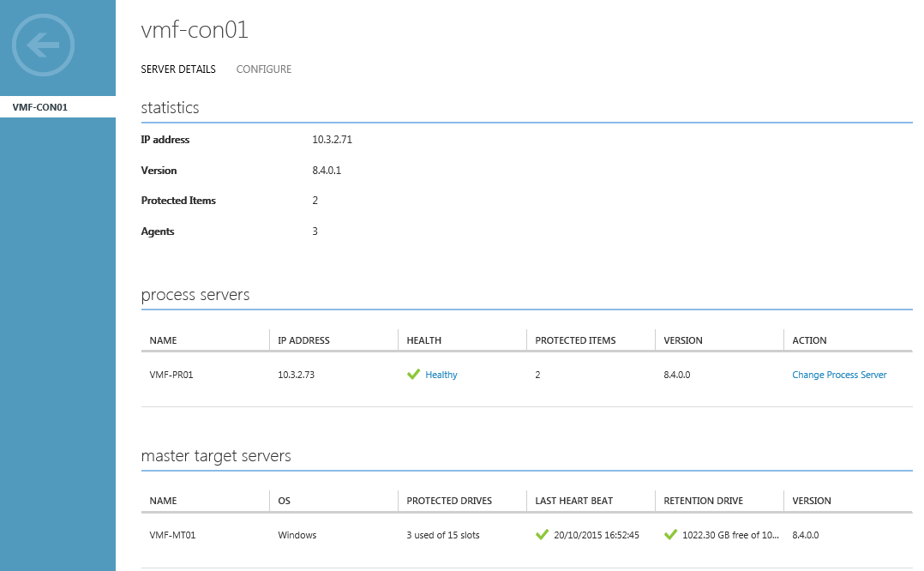Screen dimensions: 924x571
Task: Select the VMF-PR01 process server row
Action: point(171,375)
